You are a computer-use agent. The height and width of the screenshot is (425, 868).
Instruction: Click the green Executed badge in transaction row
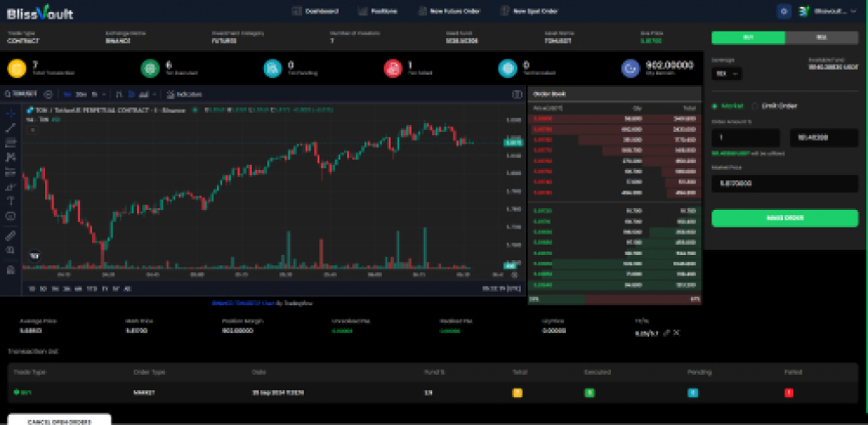point(590,393)
